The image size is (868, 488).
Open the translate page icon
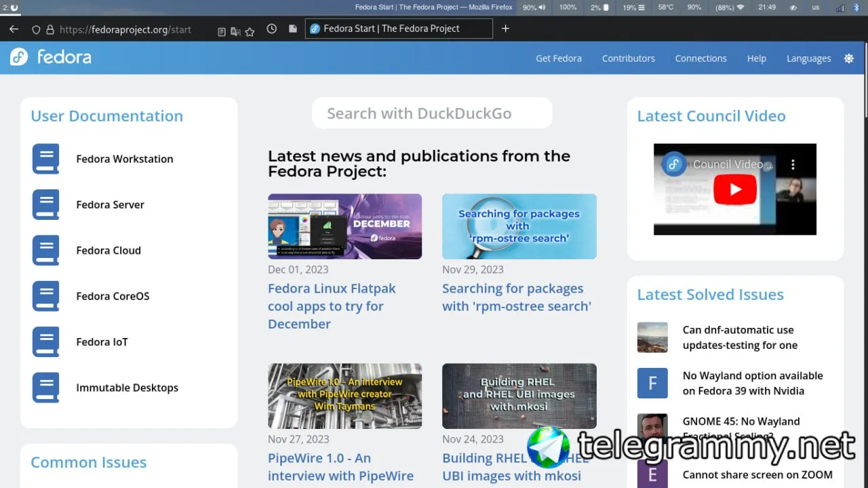click(235, 31)
